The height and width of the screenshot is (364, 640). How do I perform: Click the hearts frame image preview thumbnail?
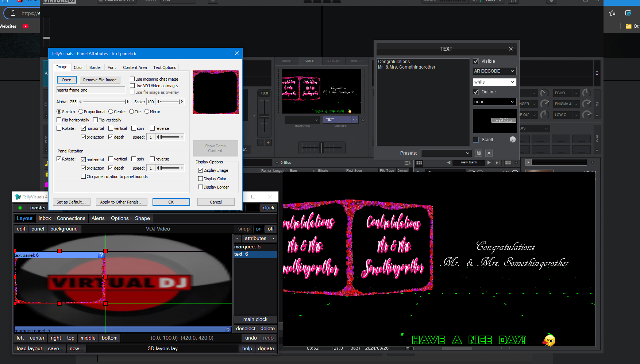(x=215, y=92)
